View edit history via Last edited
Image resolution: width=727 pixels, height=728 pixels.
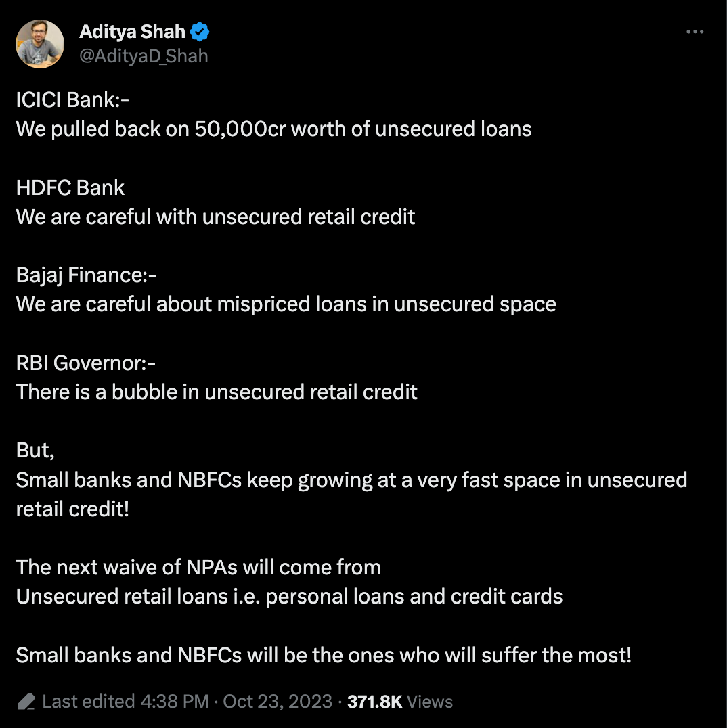click(x=89, y=702)
